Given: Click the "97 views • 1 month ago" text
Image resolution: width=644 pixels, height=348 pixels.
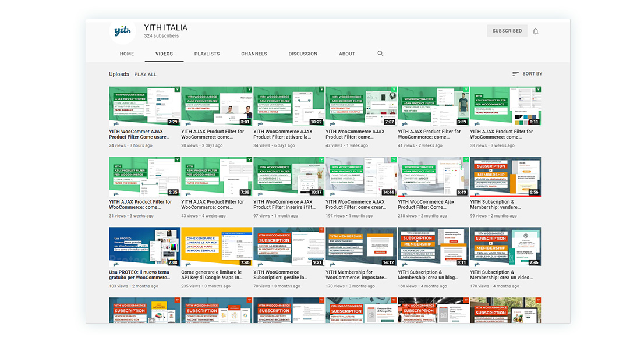Looking at the screenshot, I should (x=276, y=216).
